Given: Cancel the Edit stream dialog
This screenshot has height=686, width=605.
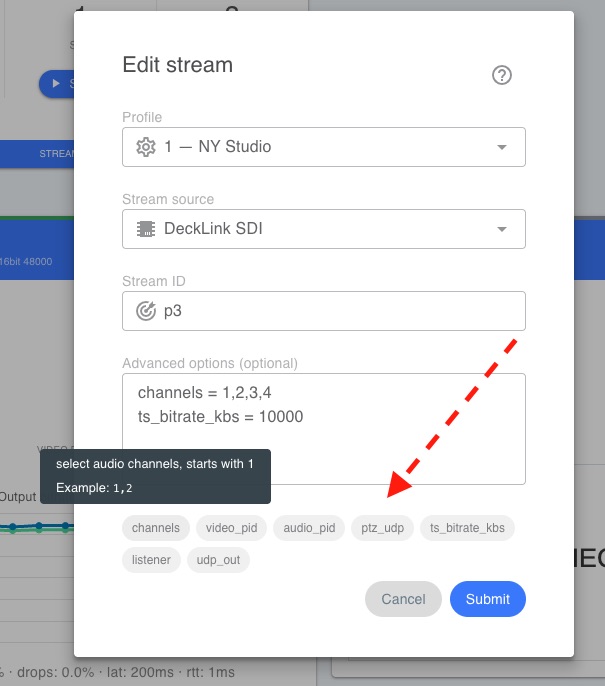Looking at the screenshot, I should (x=403, y=599).
